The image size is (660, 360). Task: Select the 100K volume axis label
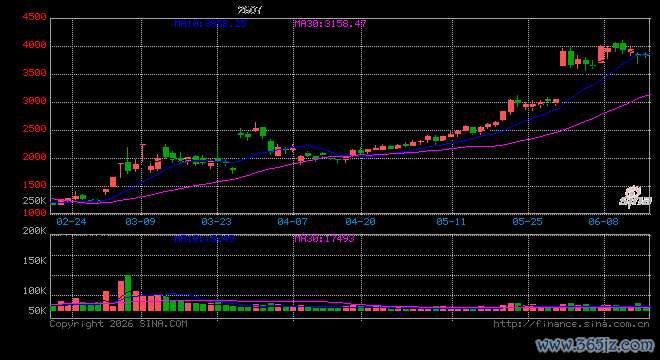pyautogui.click(x=35, y=291)
